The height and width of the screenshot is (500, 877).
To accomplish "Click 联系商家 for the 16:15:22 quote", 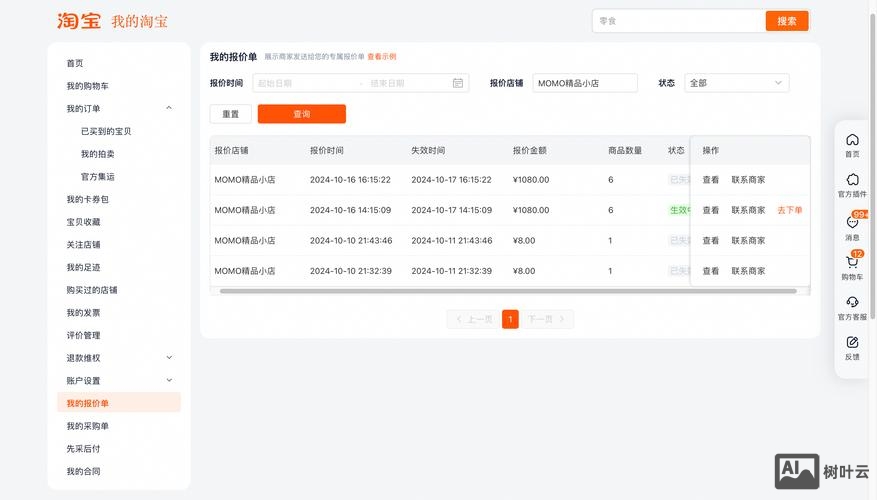I will click(748, 180).
